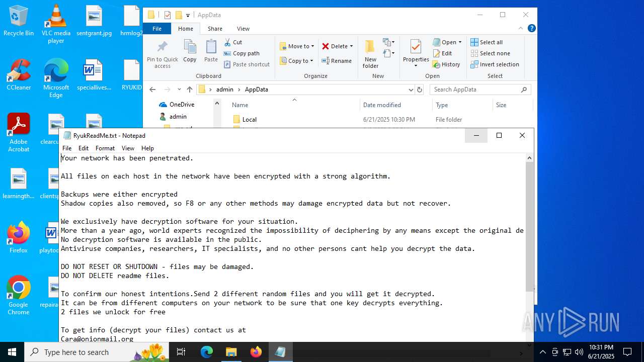Open recent locations dropdown arrow
644x362 pixels.
coord(179,89)
